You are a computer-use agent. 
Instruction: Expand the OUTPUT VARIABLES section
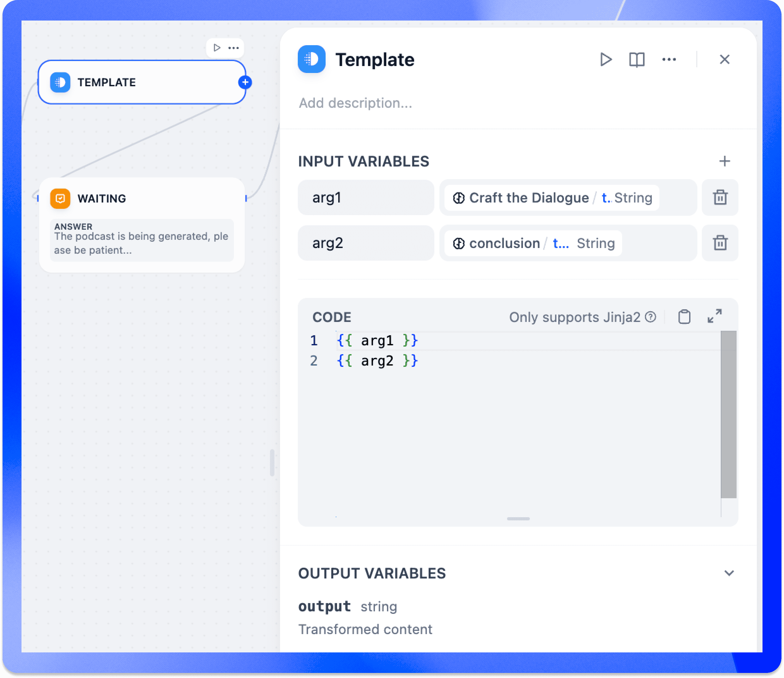729,573
